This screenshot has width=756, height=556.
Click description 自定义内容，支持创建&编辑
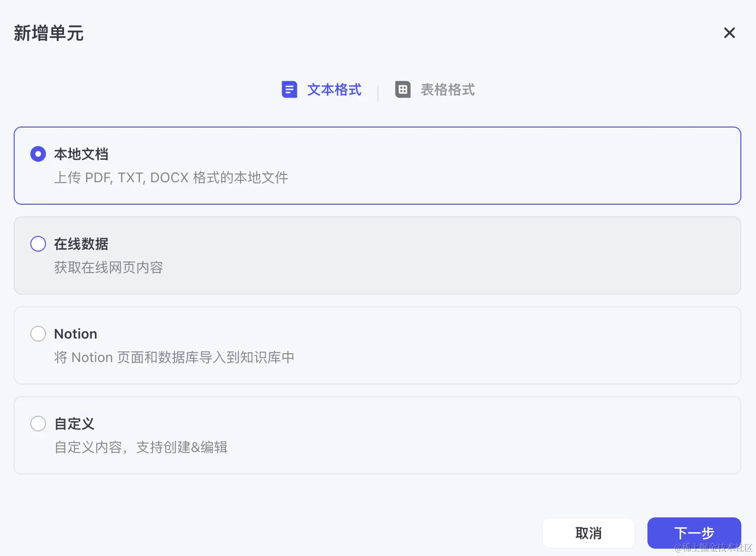tap(141, 447)
